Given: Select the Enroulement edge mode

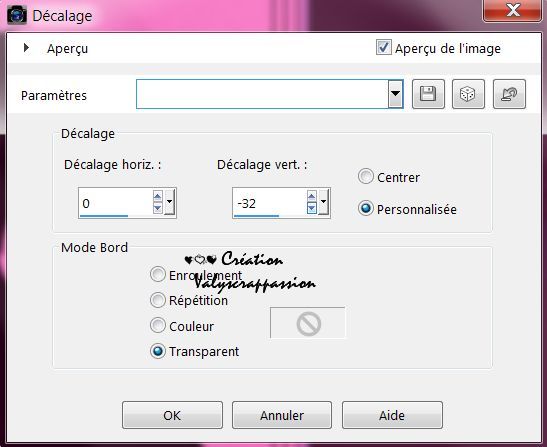Looking at the screenshot, I should pos(158,274).
